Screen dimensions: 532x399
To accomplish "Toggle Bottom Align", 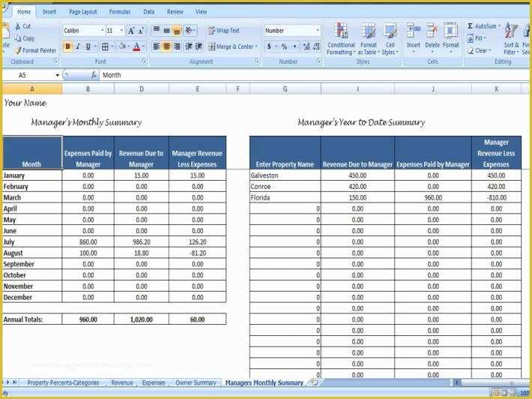I will (177, 31).
